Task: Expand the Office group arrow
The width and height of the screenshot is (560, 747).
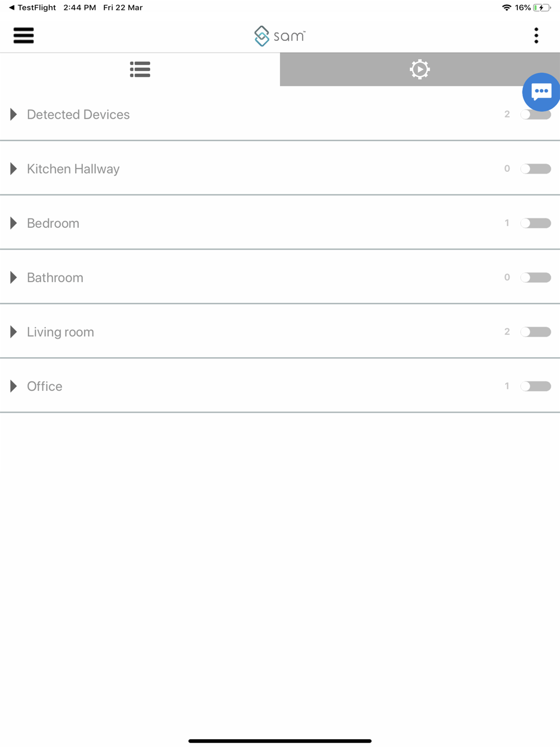Action: [x=13, y=386]
